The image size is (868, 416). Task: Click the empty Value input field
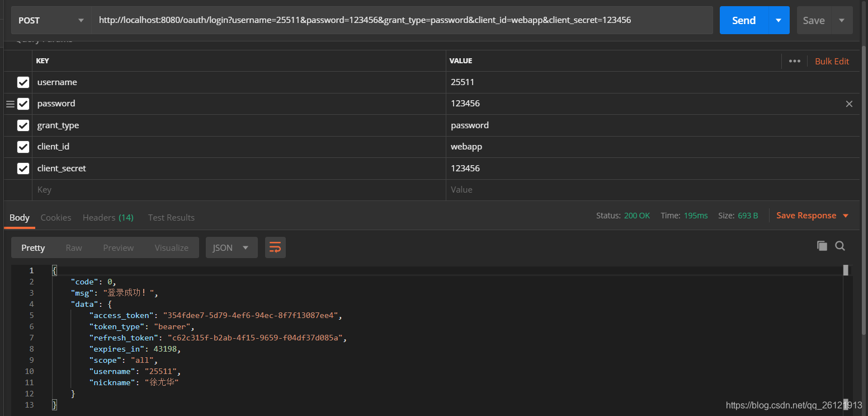653,190
